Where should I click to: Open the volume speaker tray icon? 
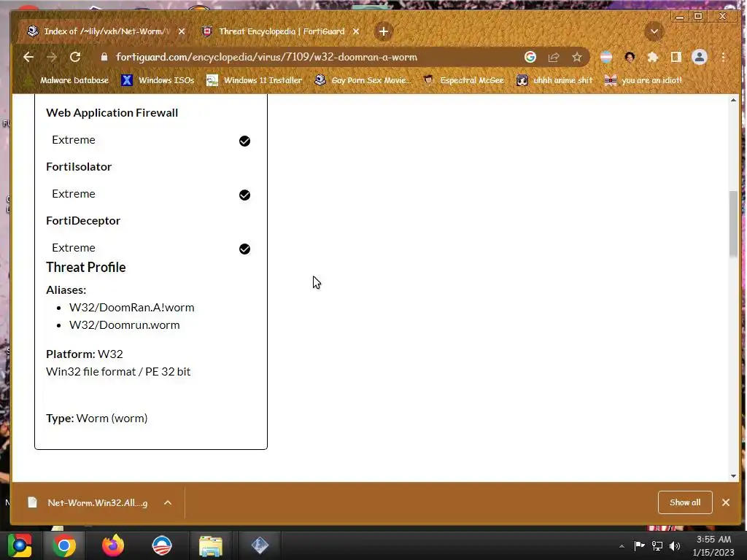(675, 545)
